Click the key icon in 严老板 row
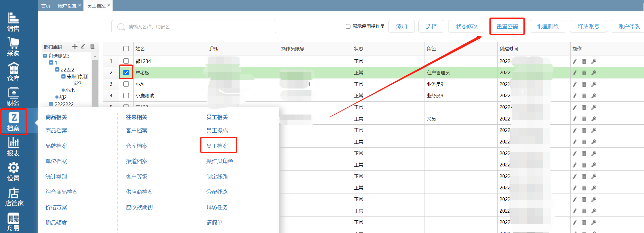This screenshot has width=644, height=233. pyautogui.click(x=594, y=73)
